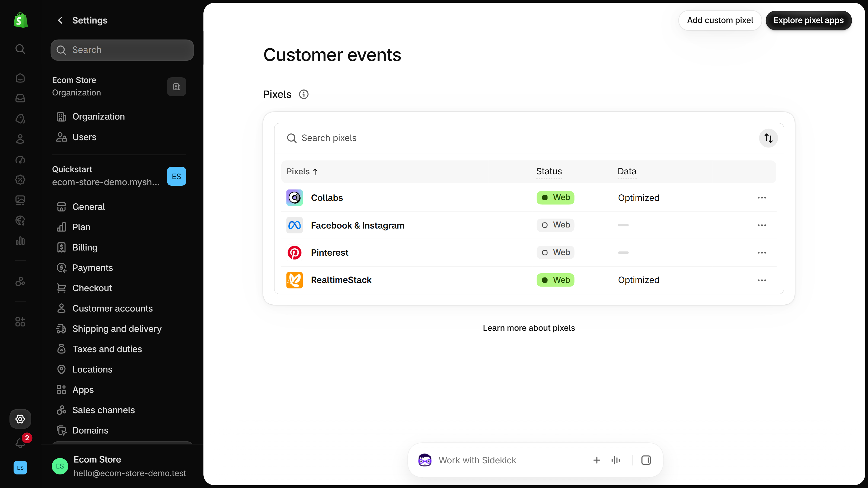This screenshot has width=868, height=488.
Task: Sort by the Pixels column header
Action: pyautogui.click(x=302, y=171)
